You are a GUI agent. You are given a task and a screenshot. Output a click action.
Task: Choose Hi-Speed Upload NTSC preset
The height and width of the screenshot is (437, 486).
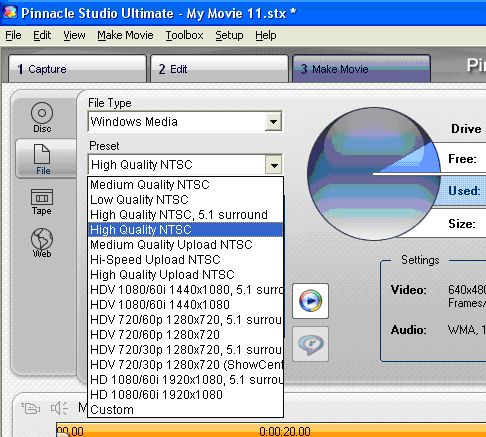click(x=185, y=260)
